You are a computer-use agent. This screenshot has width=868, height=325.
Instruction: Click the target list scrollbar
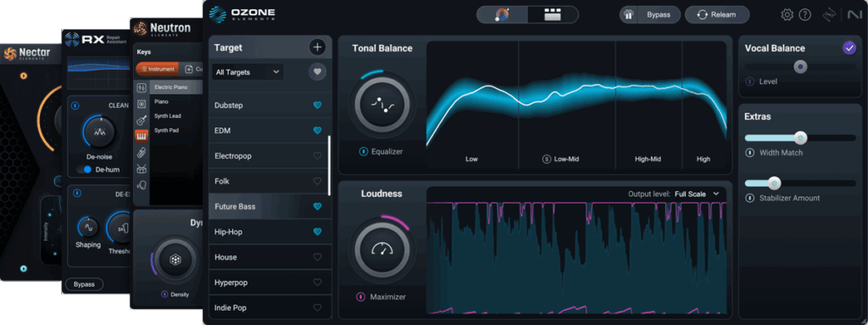click(x=330, y=165)
